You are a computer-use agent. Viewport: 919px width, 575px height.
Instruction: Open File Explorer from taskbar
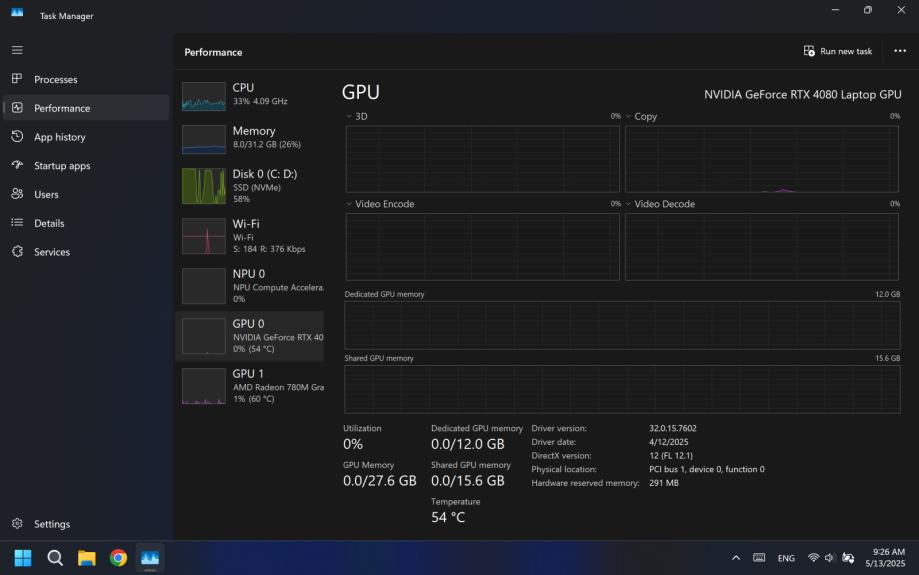tap(87, 557)
